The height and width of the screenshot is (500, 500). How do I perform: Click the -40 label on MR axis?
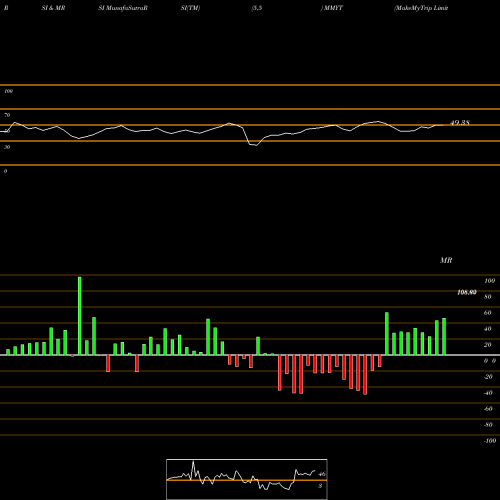point(488,393)
